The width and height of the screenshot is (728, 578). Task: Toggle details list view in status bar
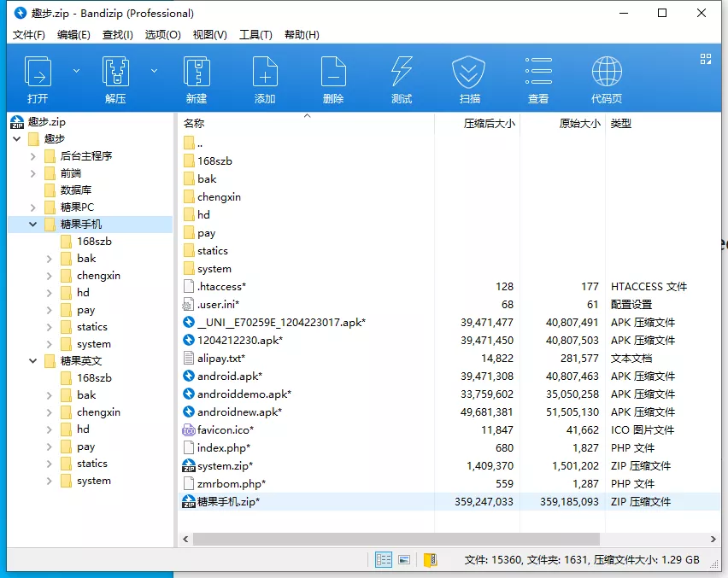[x=383, y=559]
